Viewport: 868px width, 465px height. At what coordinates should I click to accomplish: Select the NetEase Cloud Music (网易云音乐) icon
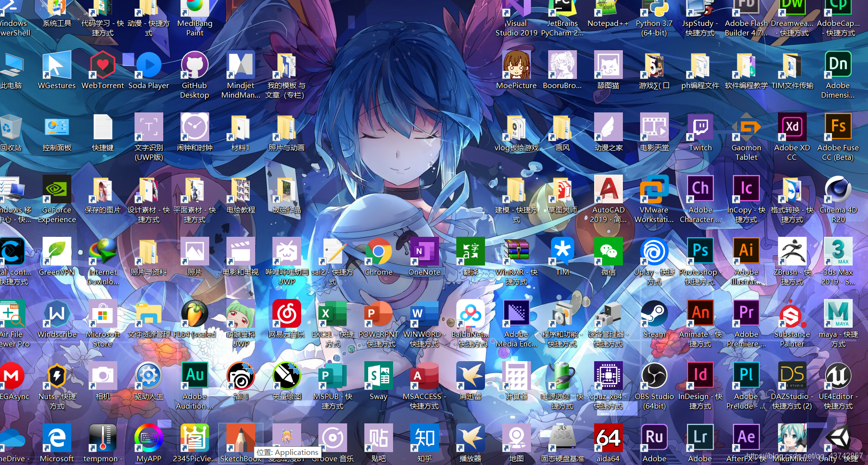[286, 314]
